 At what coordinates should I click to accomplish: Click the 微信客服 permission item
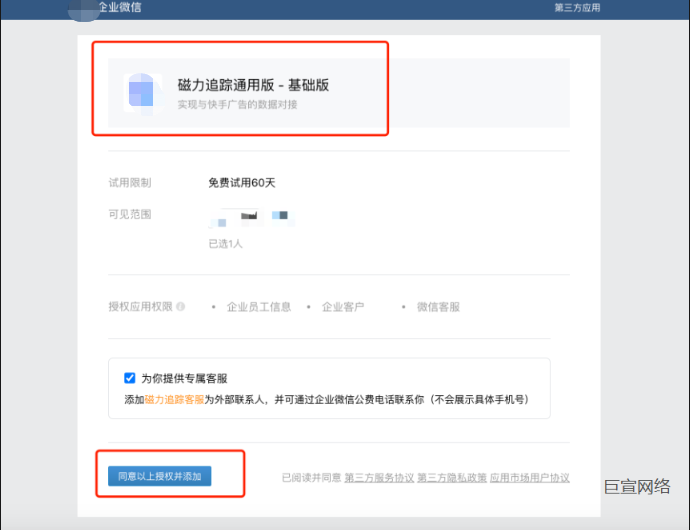[x=438, y=307]
